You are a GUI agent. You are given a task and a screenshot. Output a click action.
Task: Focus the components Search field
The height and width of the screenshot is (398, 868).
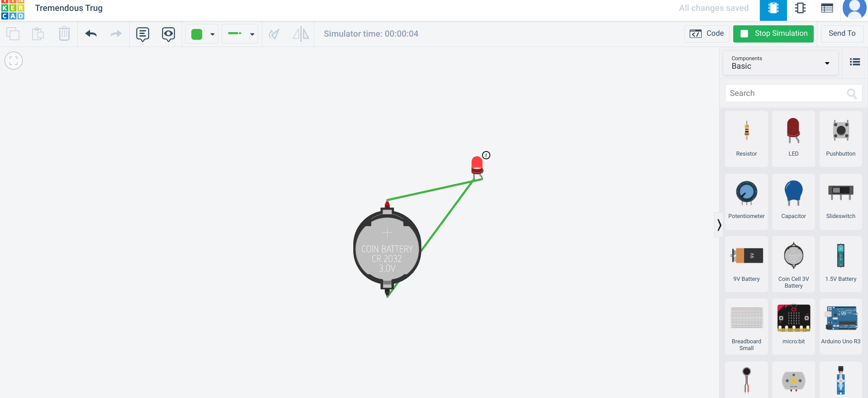[x=793, y=93]
